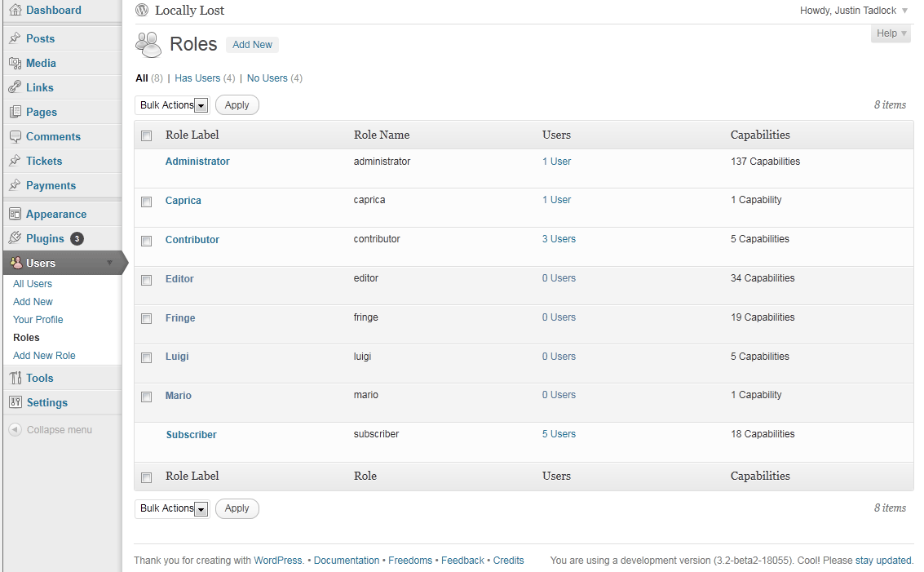Filter roles by Has Users
Image resolution: width=924 pixels, height=572 pixels.
pyautogui.click(x=197, y=78)
